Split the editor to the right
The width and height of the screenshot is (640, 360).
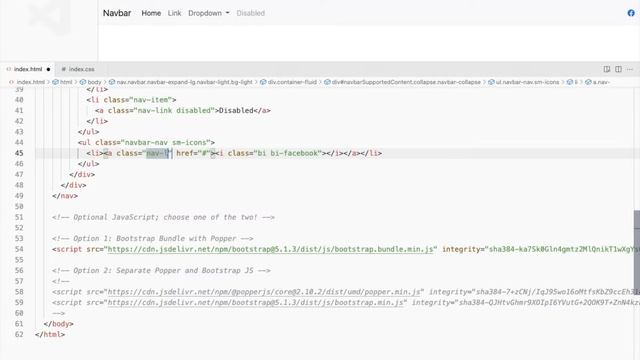pyautogui.click(x=618, y=69)
